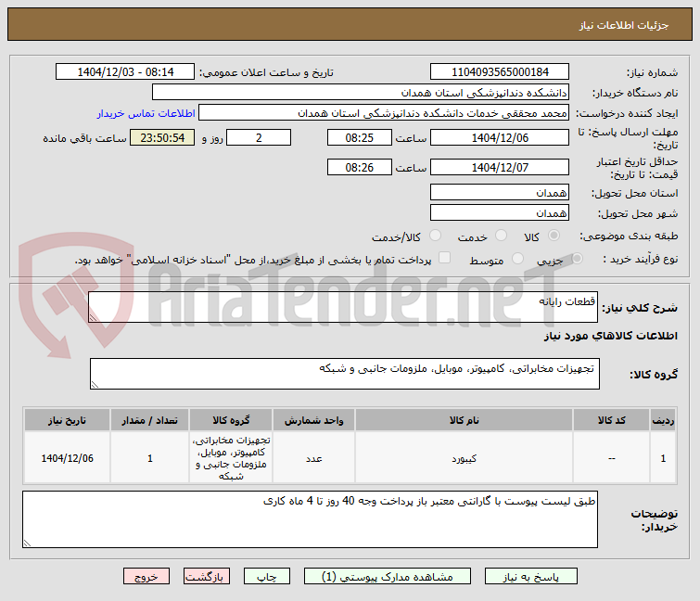Click the چاپ print button
The height and width of the screenshot is (601, 700).
(266, 576)
